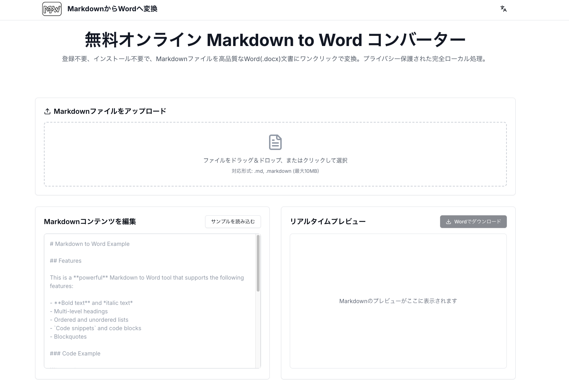The image size is (569, 392).
Task: Click the Wordでダウンロード button
Action: pos(473,222)
